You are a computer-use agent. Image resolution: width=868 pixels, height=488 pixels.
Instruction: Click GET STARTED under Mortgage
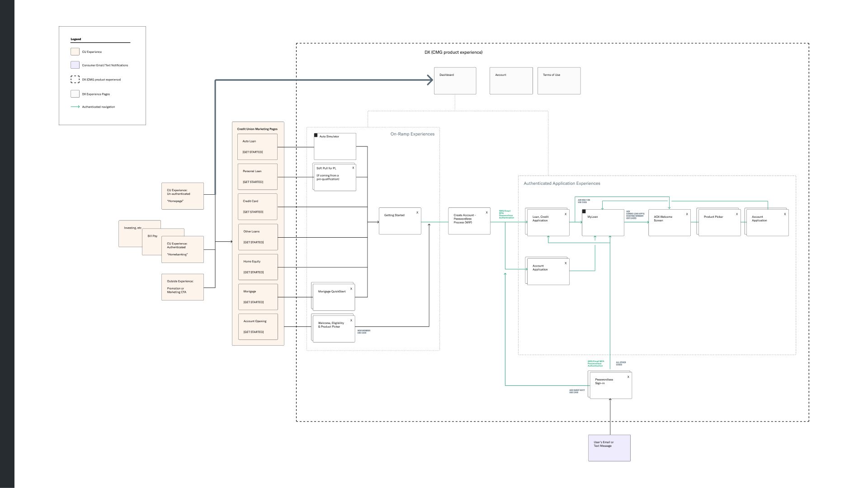tap(253, 302)
